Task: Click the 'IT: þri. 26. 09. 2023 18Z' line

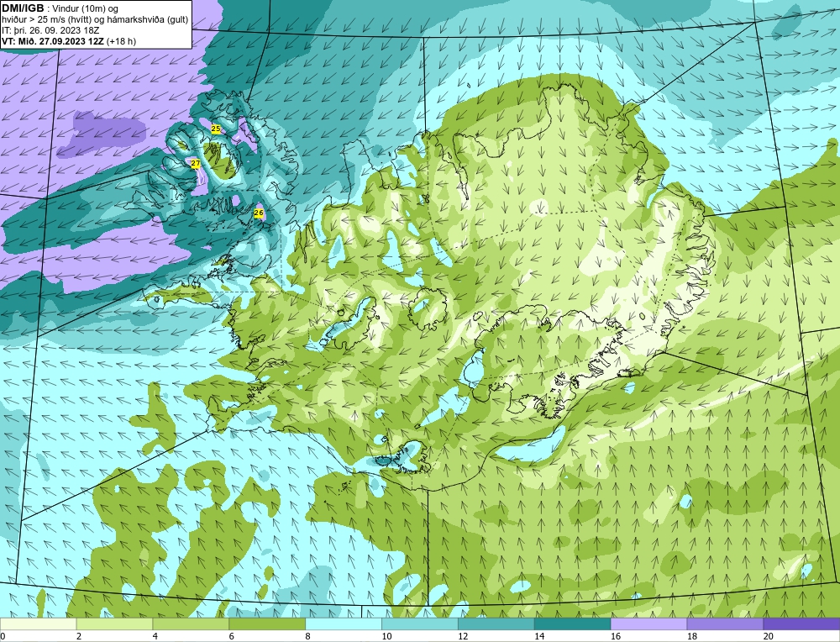Action: [51, 30]
